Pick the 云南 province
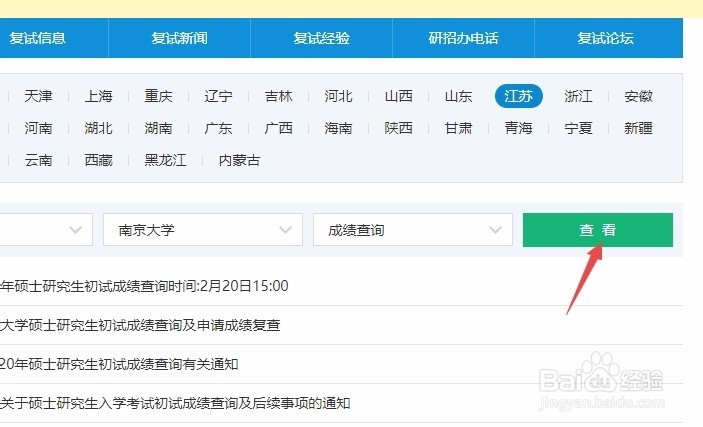The image size is (703, 427). click(38, 160)
